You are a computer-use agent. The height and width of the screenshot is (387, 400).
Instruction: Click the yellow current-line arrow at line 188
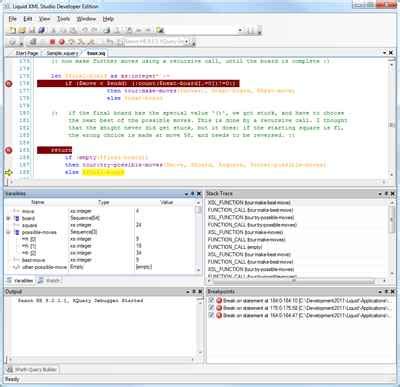(9, 172)
